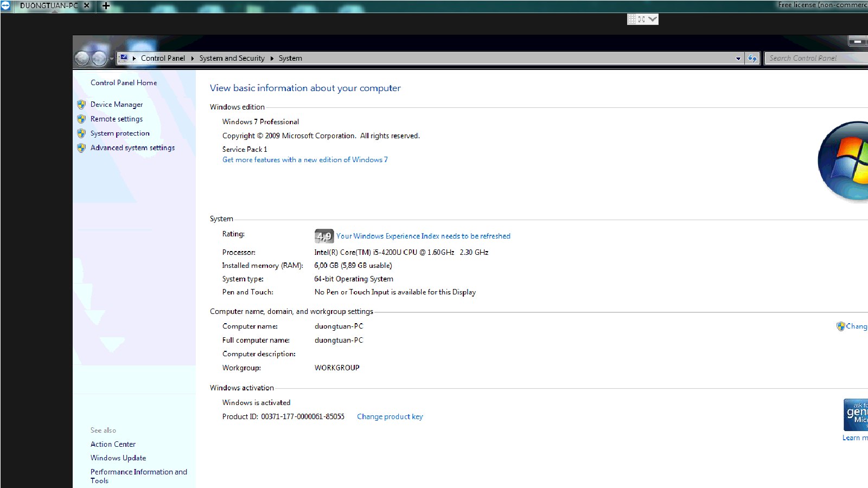Image resolution: width=868 pixels, height=488 pixels.
Task: Add a new remote session tab
Action: click(x=106, y=6)
